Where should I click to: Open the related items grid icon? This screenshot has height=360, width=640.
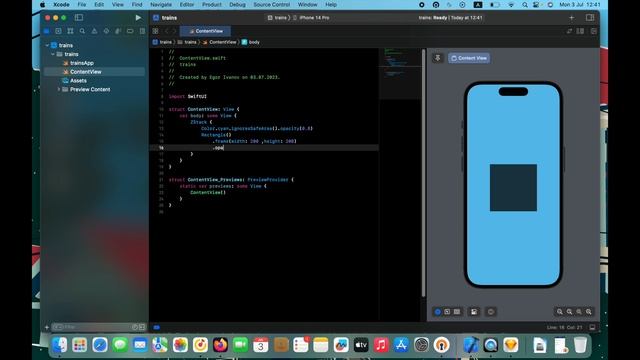point(156,31)
